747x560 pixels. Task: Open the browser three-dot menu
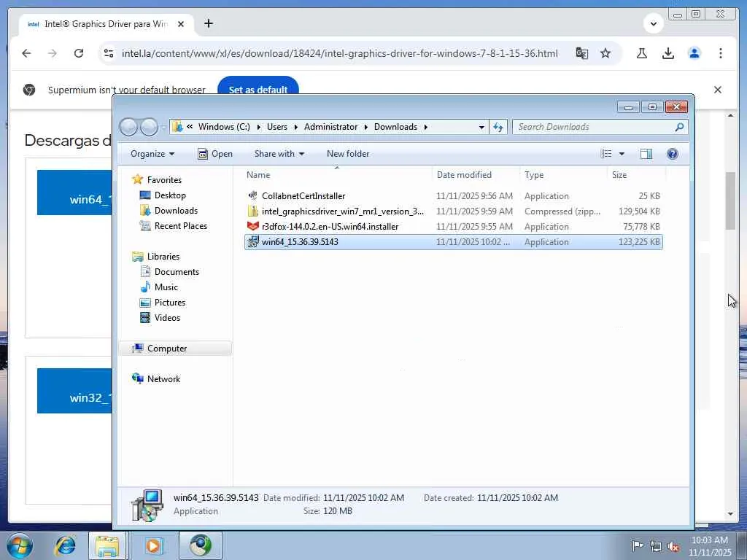(720, 53)
